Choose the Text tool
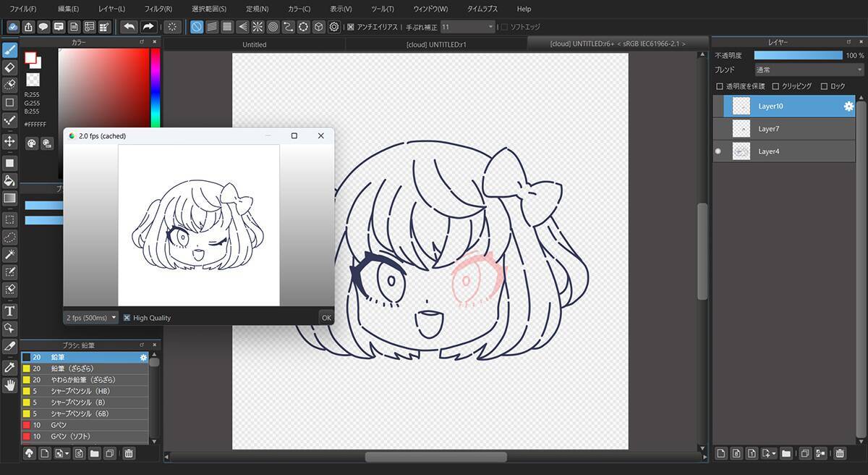The image size is (868, 475). [x=10, y=311]
